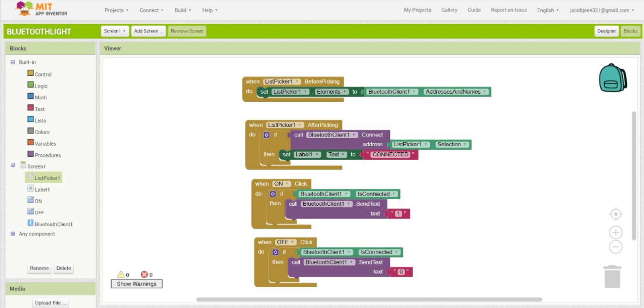This screenshot has height=308, width=644.
Task: Open the OFF dropdown in Click event block
Action: [x=285, y=242]
